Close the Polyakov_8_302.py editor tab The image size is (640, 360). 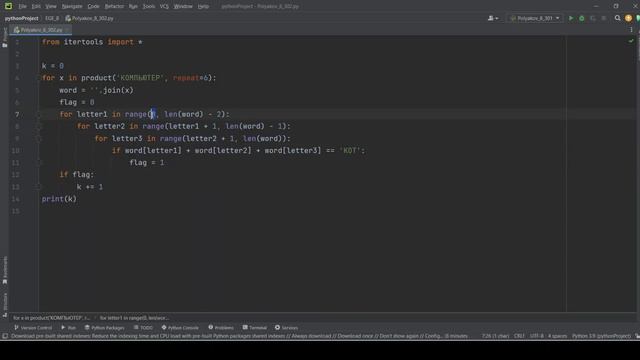(68, 30)
